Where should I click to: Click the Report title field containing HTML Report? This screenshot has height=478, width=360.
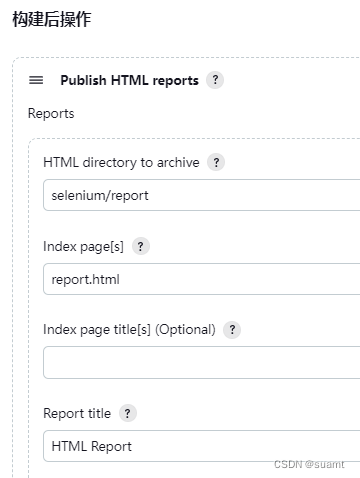click(202, 446)
